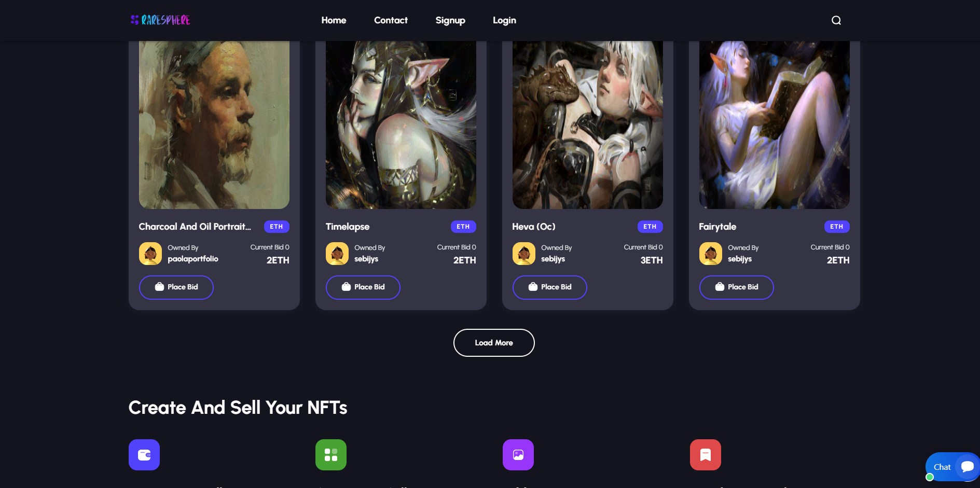Click the green grid collection icon

coord(331,455)
